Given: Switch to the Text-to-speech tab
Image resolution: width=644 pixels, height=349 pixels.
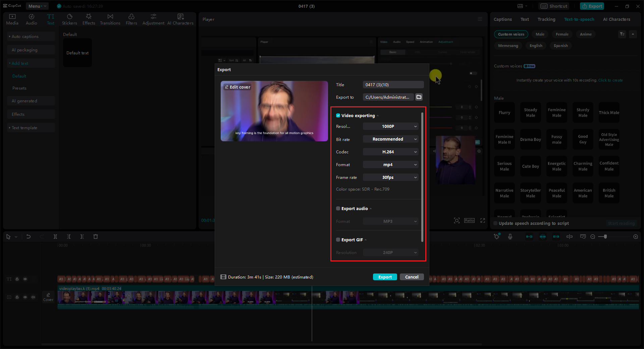Looking at the screenshot, I should pyautogui.click(x=579, y=19).
